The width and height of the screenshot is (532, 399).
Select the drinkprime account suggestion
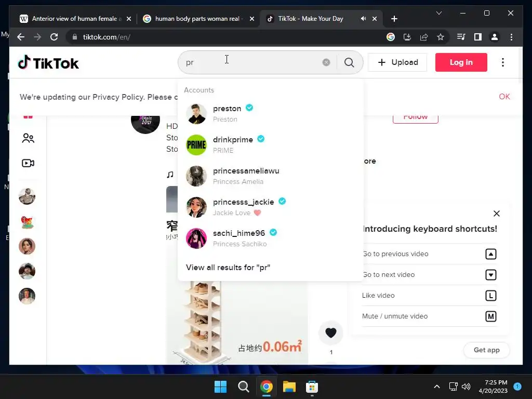270,145
